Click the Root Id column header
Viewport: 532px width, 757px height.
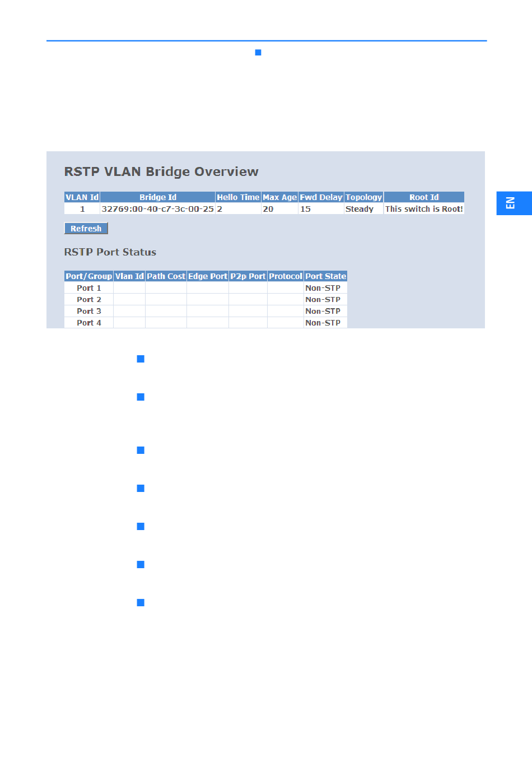point(424,197)
